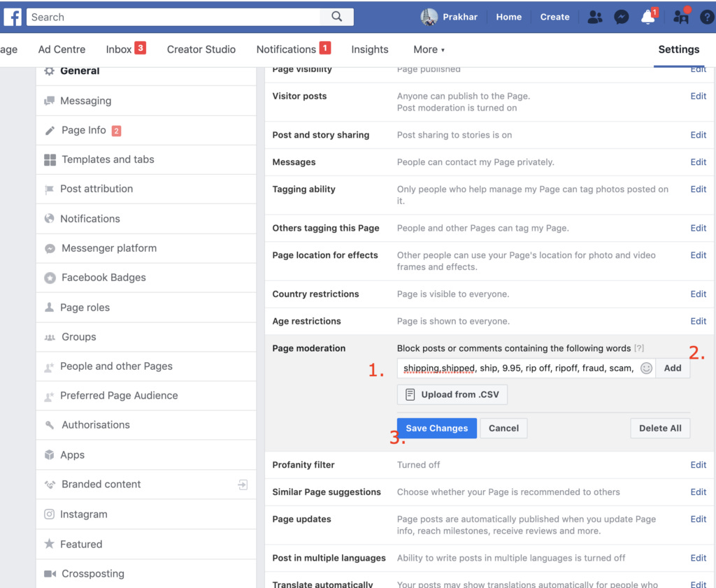
Task: Edit Post in multiple languages setting
Action: (699, 558)
